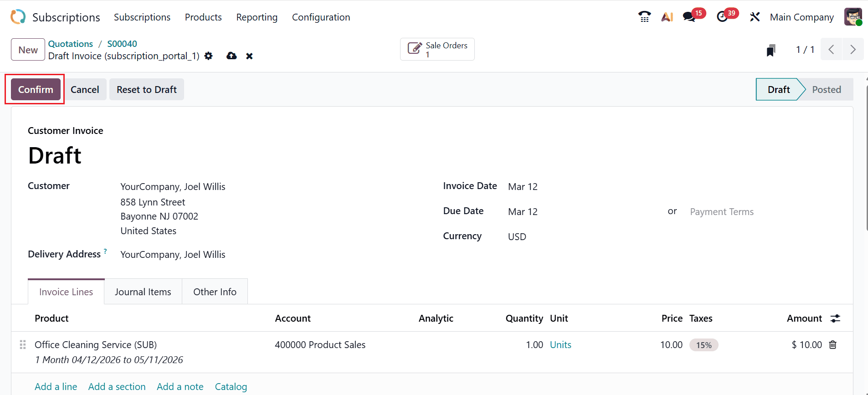Open the chat messages icon
Viewport: 868px width, 395px height.
coord(689,17)
